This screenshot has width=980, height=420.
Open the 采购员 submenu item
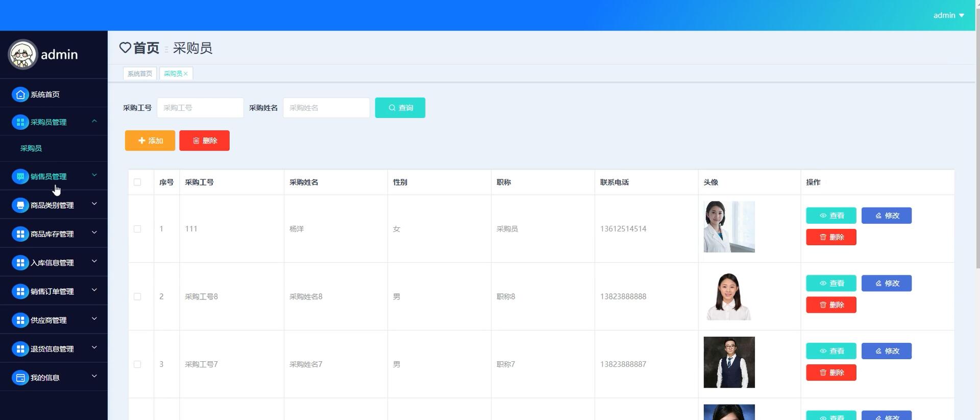(31, 148)
